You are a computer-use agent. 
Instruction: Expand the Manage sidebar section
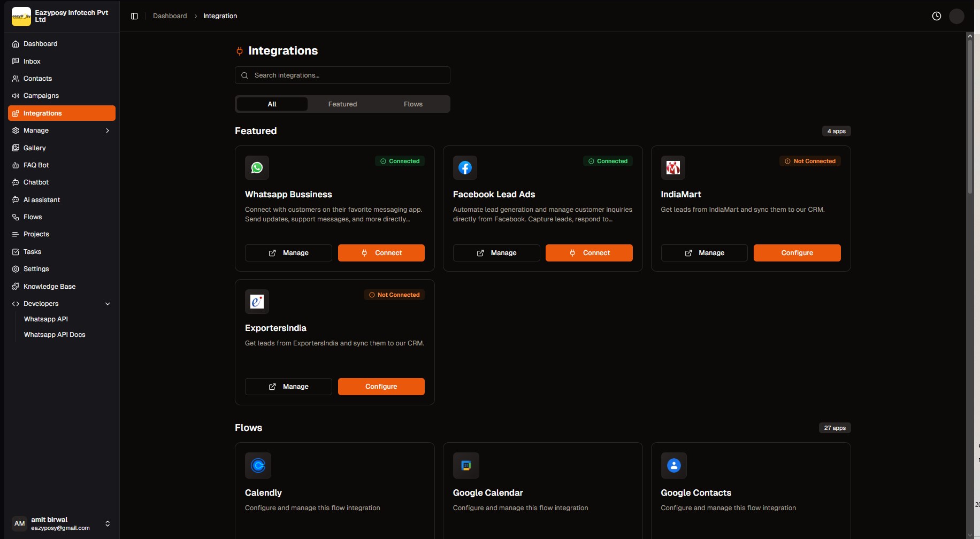108,130
